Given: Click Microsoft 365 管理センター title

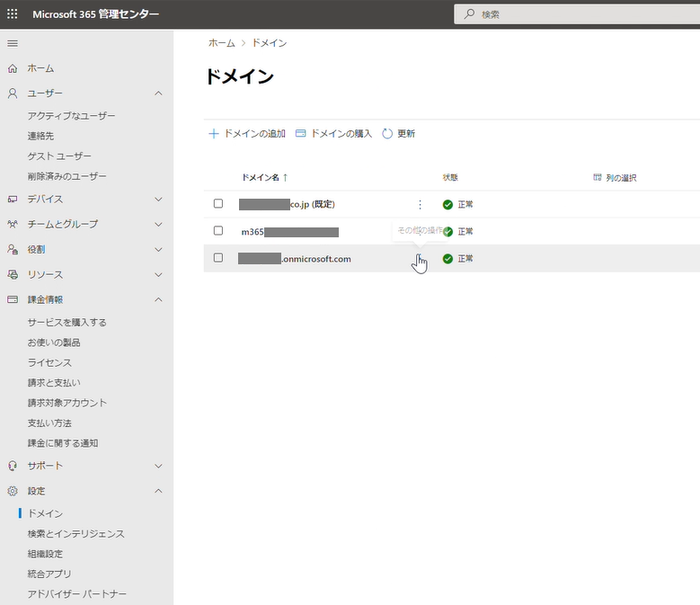Looking at the screenshot, I should (95, 14).
